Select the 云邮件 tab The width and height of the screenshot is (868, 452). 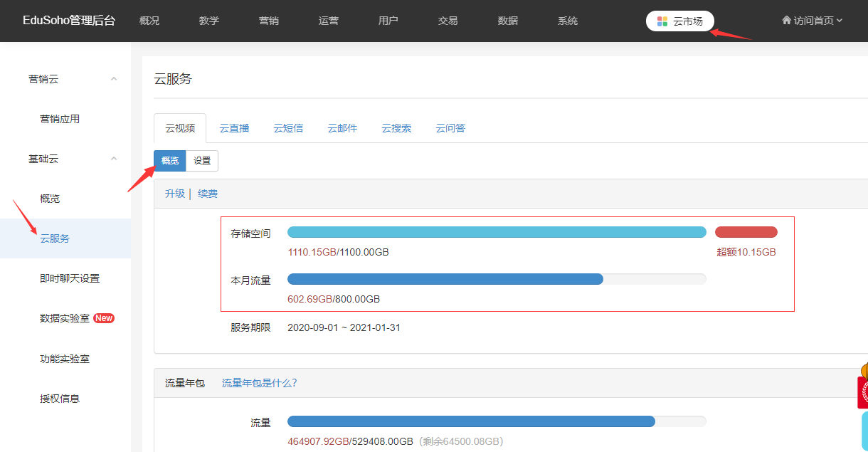pyautogui.click(x=342, y=128)
